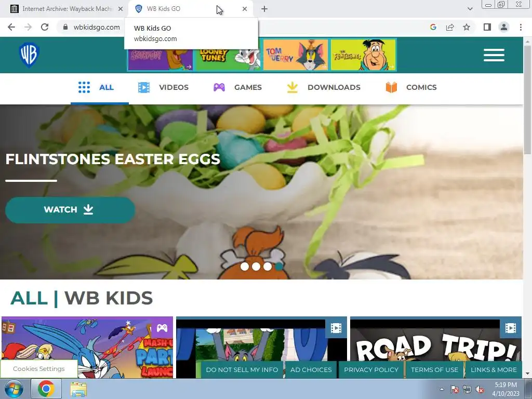Expand the tab search dropdown chevron
Viewport: 532px width, 399px height.
470,9
